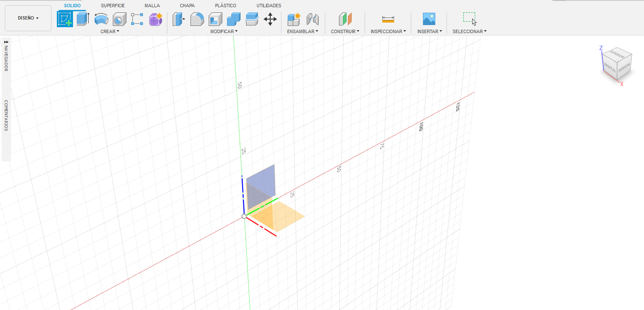
Task: Expand the SELECCIONAR menu
Action: [470, 31]
